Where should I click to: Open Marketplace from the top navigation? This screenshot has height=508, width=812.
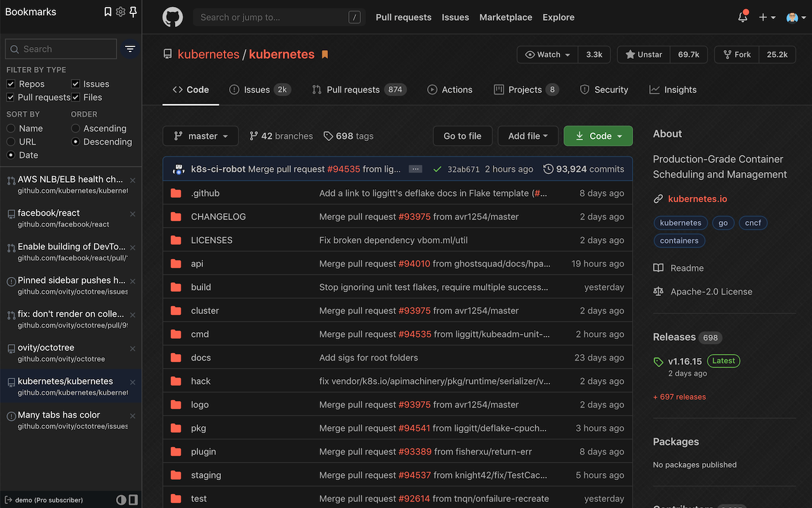(x=506, y=17)
